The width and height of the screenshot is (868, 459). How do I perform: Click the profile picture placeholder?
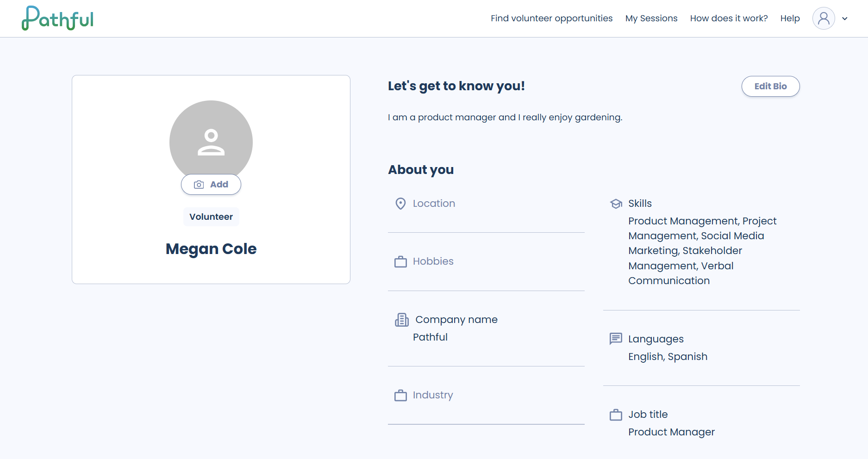tap(211, 139)
